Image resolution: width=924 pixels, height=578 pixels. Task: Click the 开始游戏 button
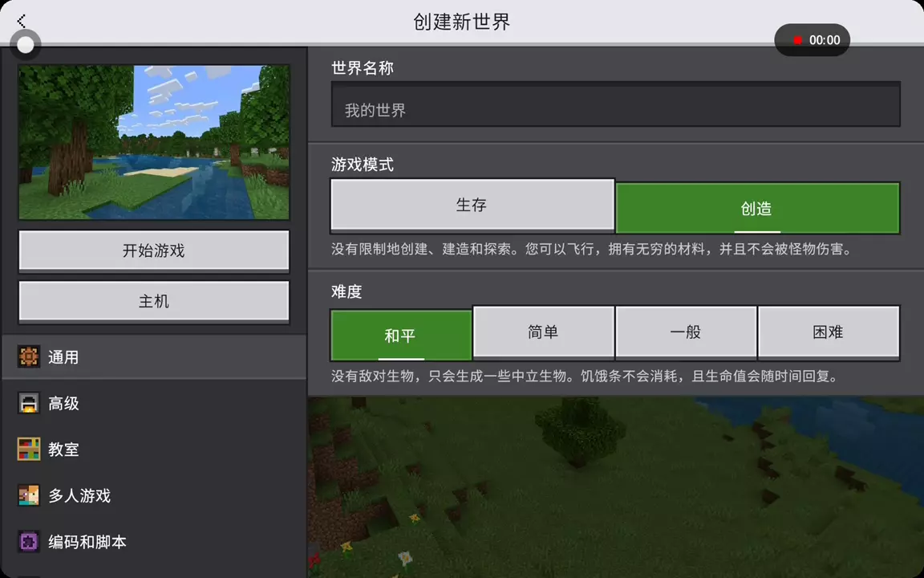point(154,251)
